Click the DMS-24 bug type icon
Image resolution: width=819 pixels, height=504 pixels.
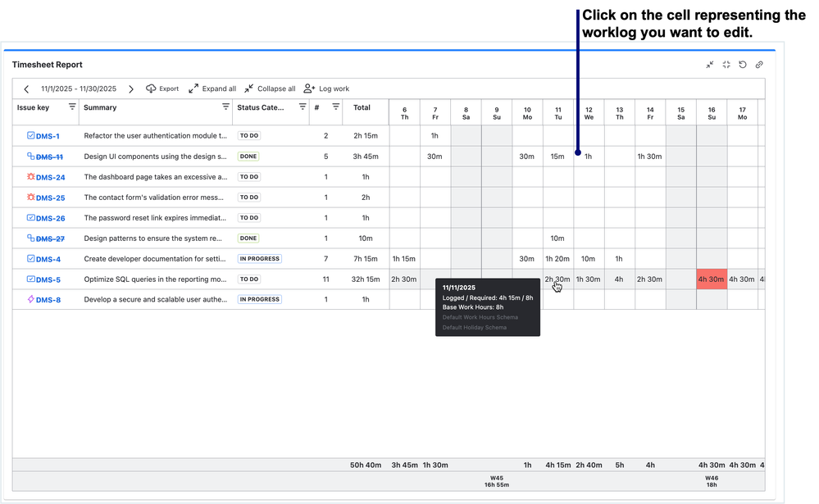pos(31,176)
